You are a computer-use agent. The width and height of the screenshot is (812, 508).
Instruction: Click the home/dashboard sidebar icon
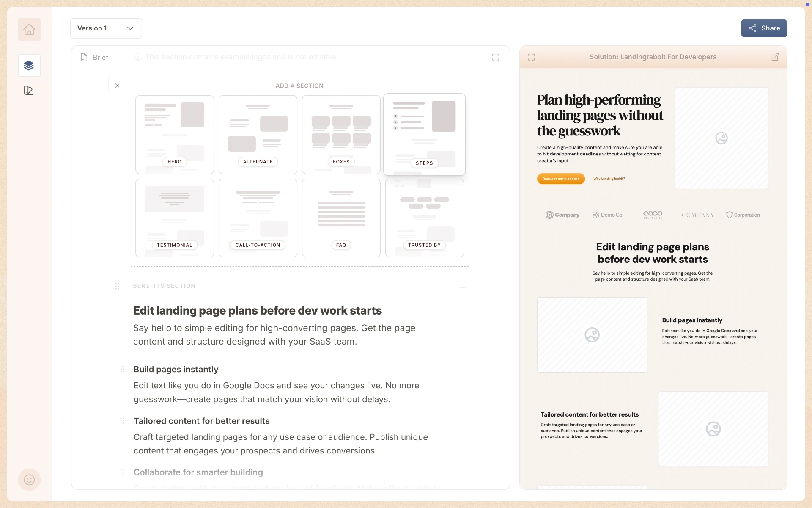coord(29,29)
